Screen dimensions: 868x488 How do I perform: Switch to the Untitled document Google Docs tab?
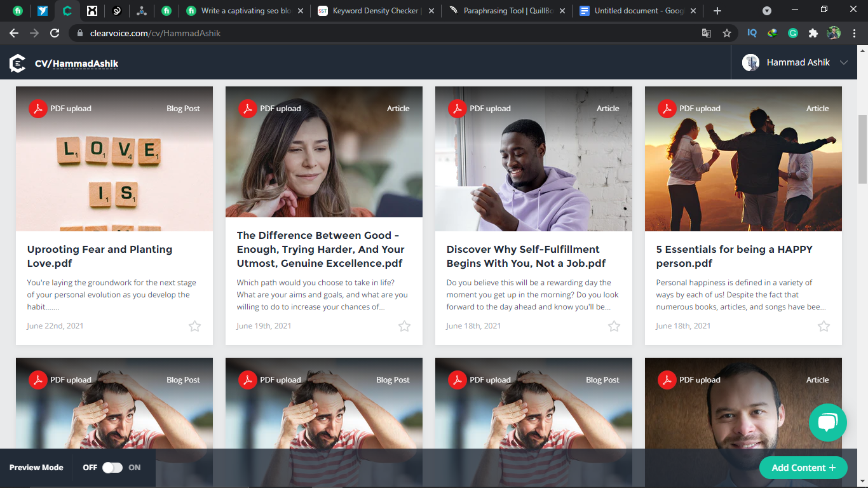635,10
